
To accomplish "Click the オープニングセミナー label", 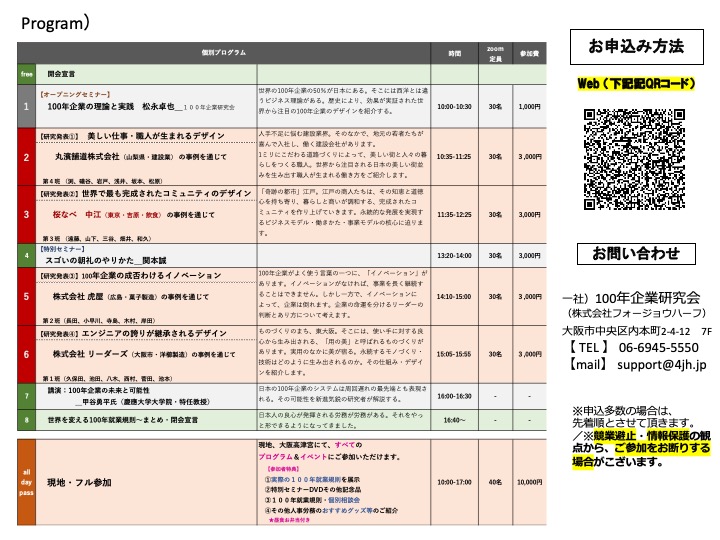I will [x=76, y=94].
